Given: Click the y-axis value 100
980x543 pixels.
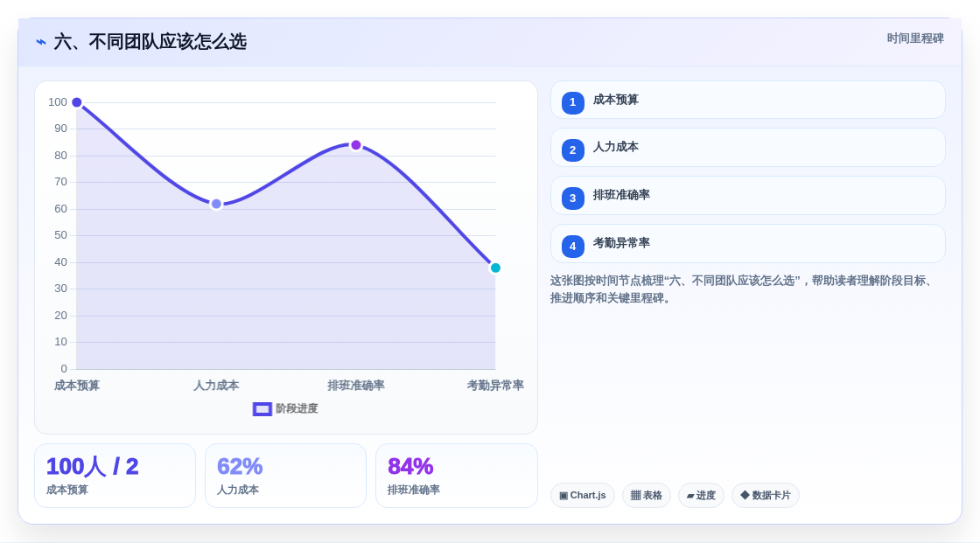Looking at the screenshot, I should [58, 101].
